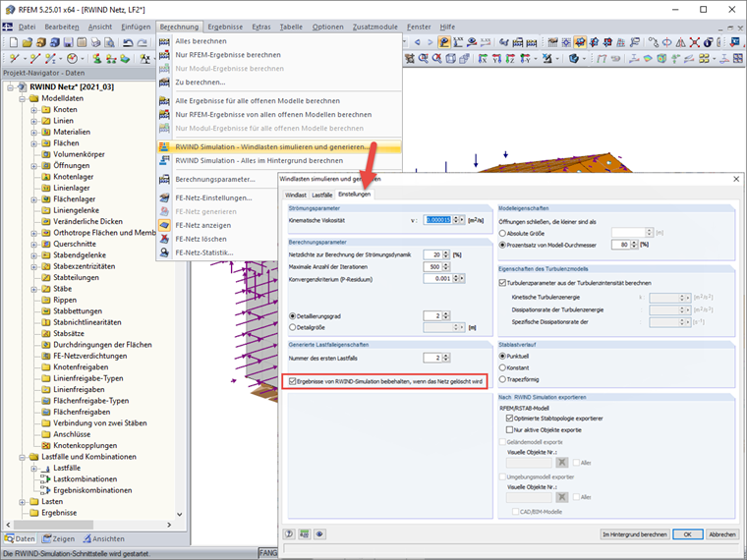
Task: Click the Abbrechen button
Action: pyautogui.click(x=722, y=534)
